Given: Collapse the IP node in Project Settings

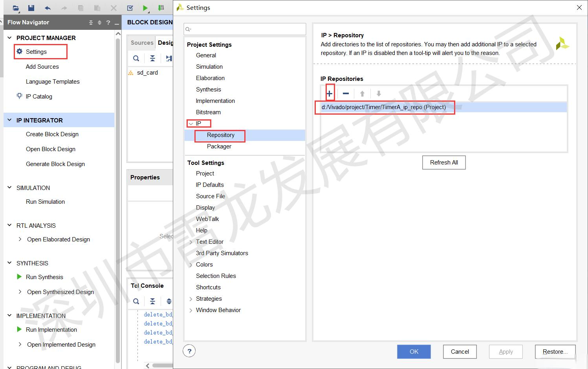Looking at the screenshot, I should tap(191, 124).
